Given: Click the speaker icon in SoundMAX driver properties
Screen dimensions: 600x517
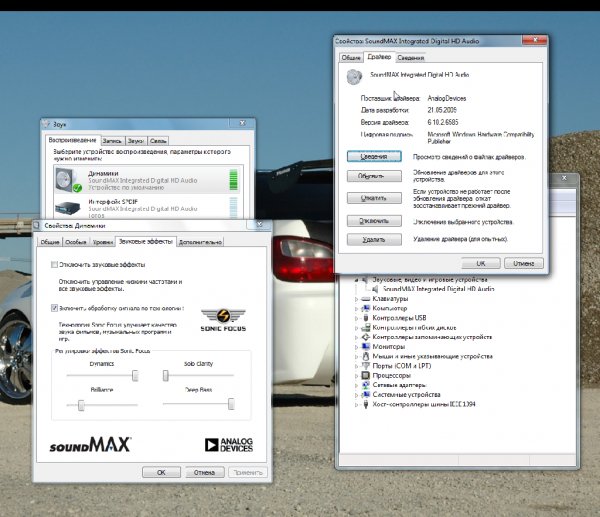Looking at the screenshot, I should pos(354,77).
